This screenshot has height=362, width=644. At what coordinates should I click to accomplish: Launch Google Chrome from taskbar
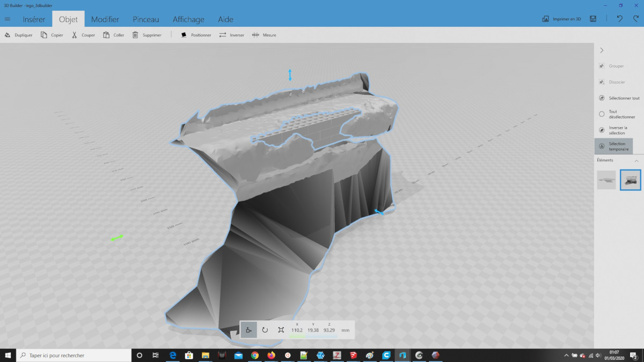pos(255,355)
